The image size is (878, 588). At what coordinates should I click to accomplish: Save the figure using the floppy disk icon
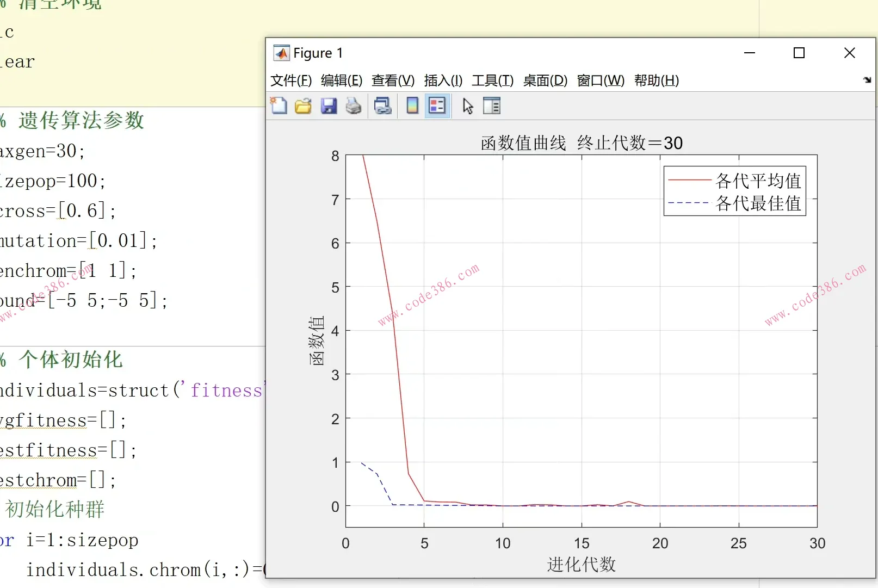(x=329, y=106)
